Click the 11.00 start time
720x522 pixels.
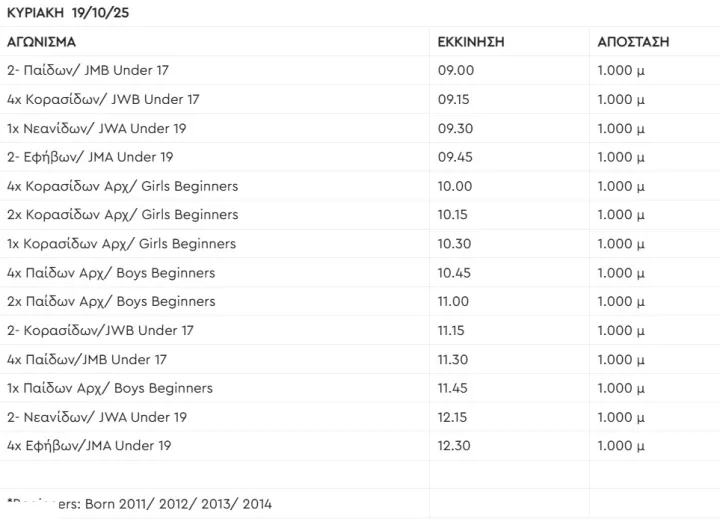click(x=455, y=302)
